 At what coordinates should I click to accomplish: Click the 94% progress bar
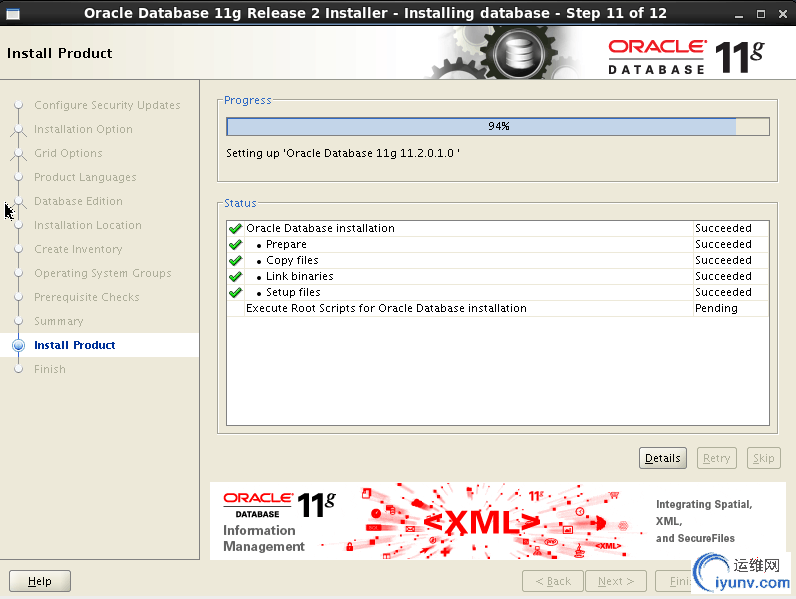(x=498, y=126)
